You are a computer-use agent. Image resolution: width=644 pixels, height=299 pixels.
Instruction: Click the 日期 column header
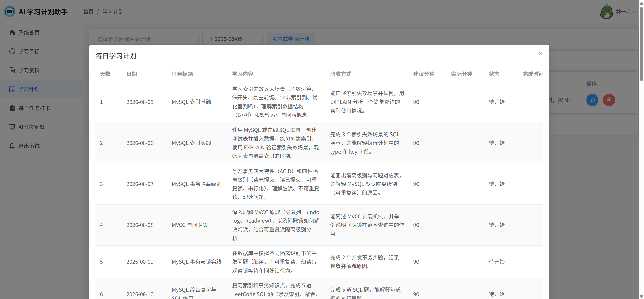pyautogui.click(x=132, y=74)
